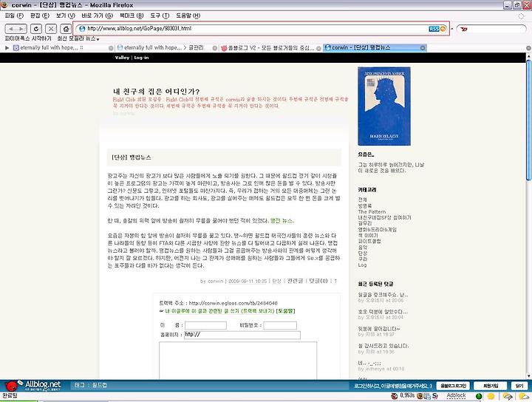Open the 도구 (T) menu
532x402 pixels.
(x=160, y=16)
